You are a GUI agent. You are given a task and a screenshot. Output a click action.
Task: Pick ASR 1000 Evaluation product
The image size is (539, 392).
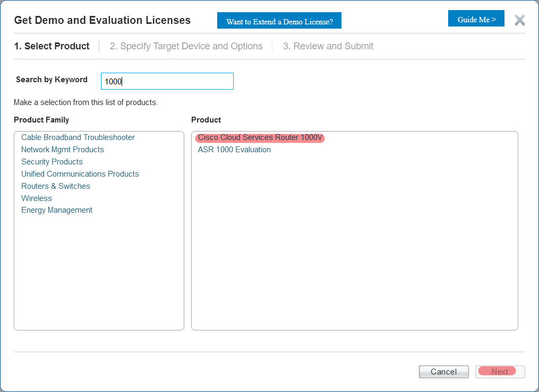click(234, 150)
